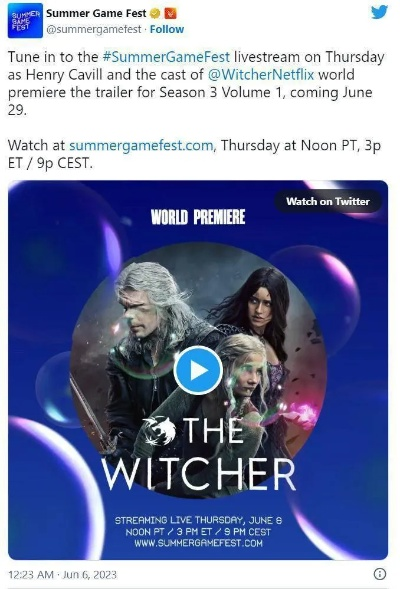
Task: Click the Summer Game Fest display name
Action: pyautogui.click(x=96, y=14)
